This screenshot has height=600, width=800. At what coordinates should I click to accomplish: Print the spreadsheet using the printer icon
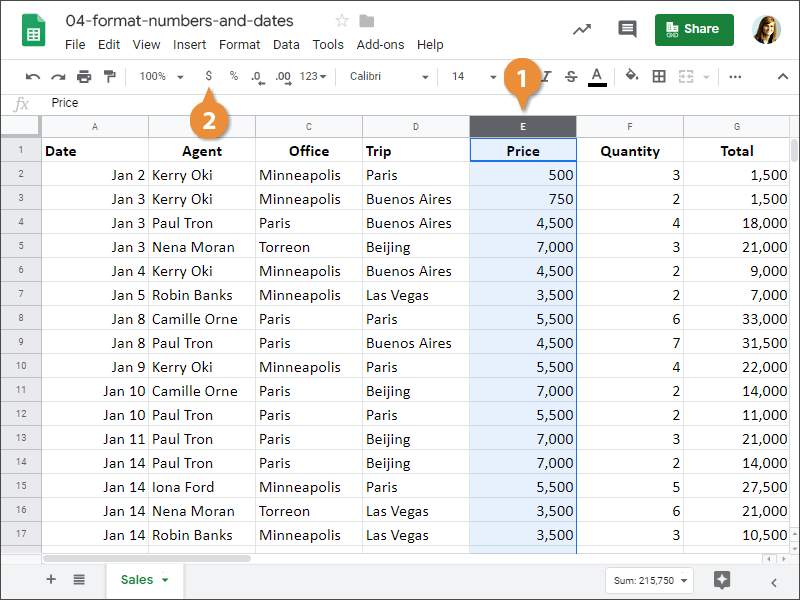84,77
